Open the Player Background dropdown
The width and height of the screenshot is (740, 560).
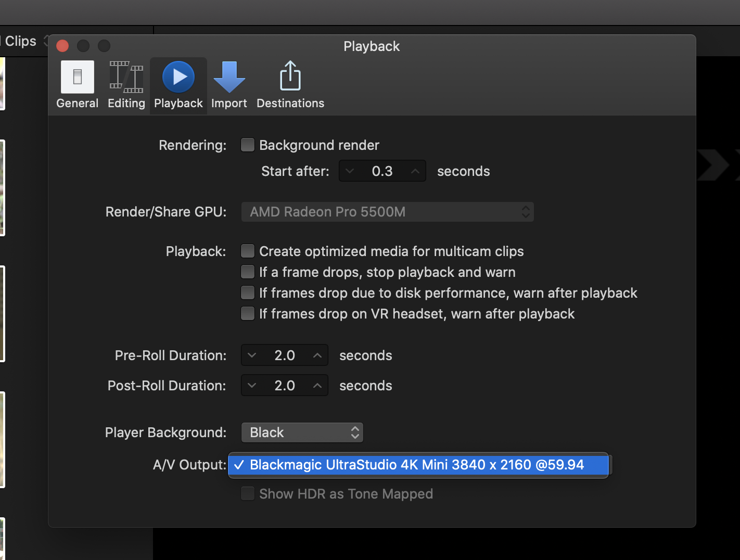pyautogui.click(x=302, y=432)
